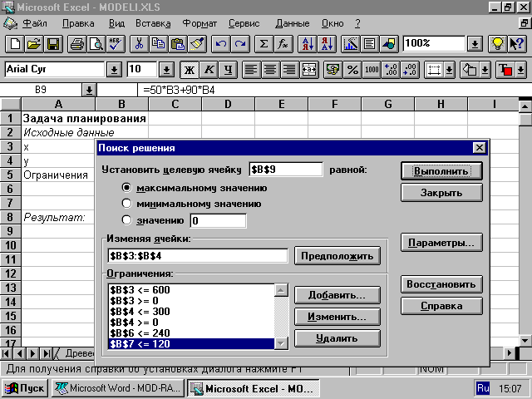The image size is (532, 399).
Task: Open the font color dropdown arrow
Action: (521, 70)
